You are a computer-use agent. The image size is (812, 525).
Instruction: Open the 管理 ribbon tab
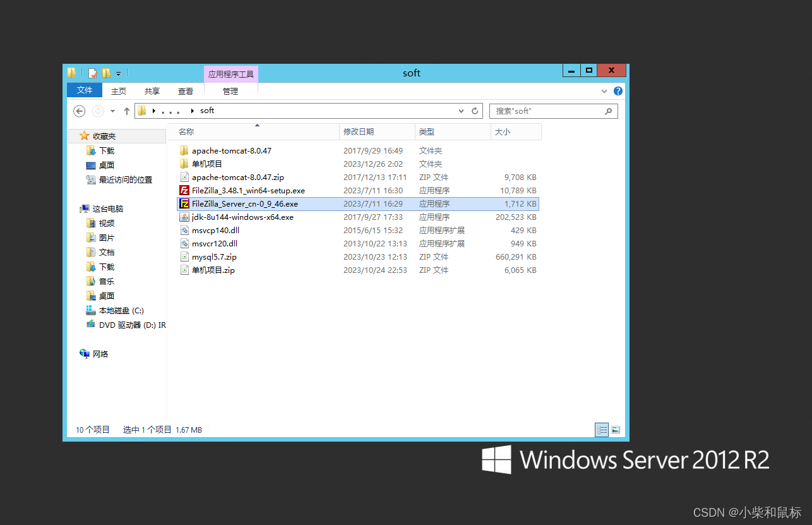[230, 91]
